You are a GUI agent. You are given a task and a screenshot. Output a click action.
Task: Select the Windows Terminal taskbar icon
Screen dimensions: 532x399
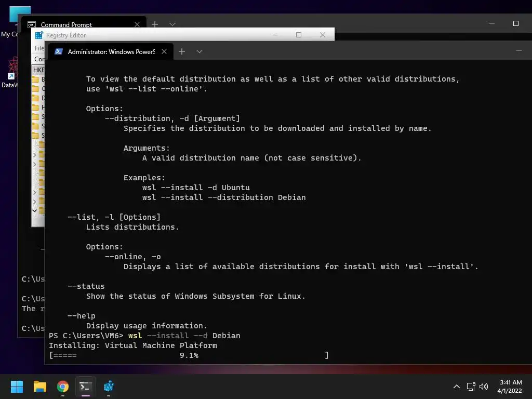(86, 387)
